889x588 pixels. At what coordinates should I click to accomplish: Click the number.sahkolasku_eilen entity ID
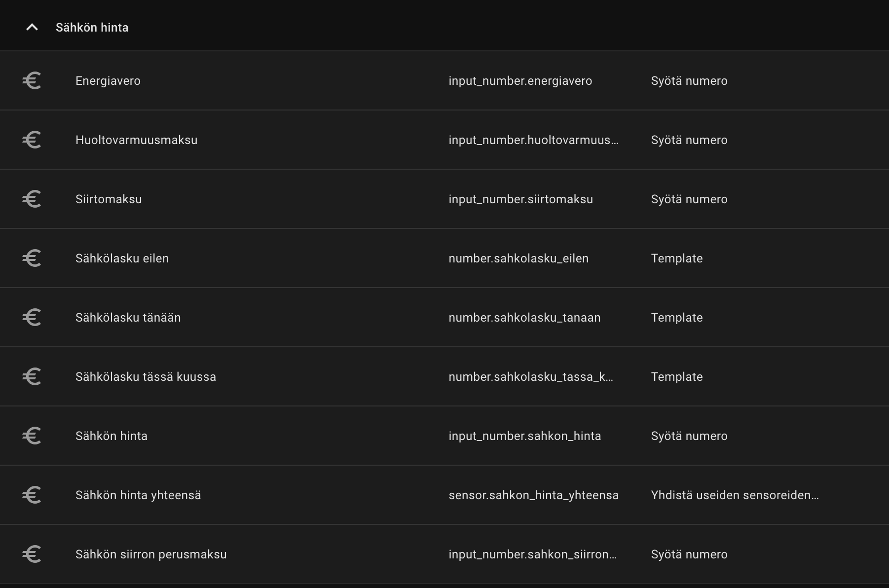[x=519, y=258]
